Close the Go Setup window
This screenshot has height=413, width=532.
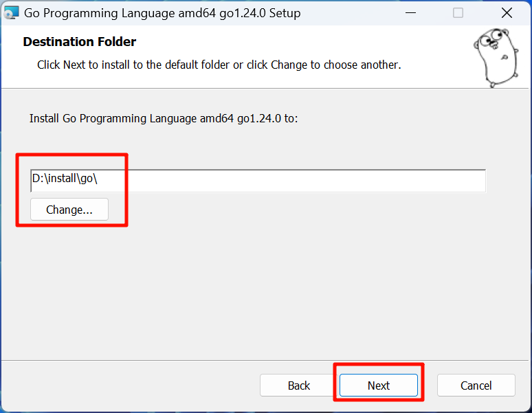507,13
